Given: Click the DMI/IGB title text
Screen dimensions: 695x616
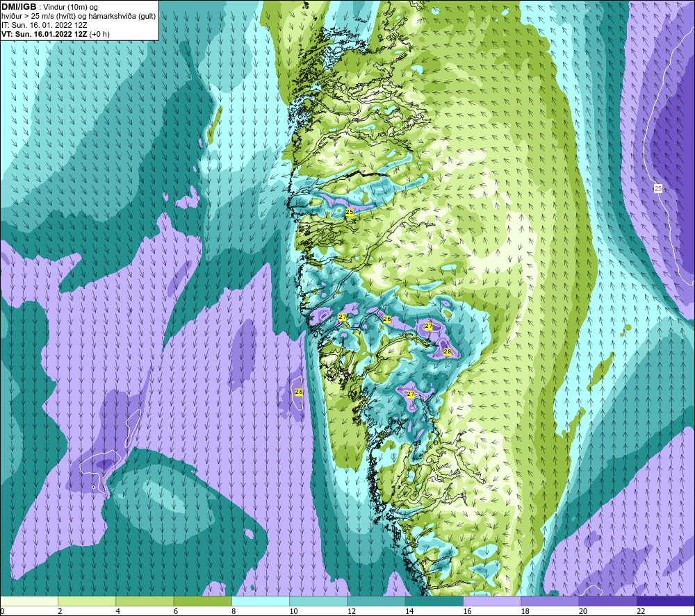Looking at the screenshot, I should click(x=19, y=7).
